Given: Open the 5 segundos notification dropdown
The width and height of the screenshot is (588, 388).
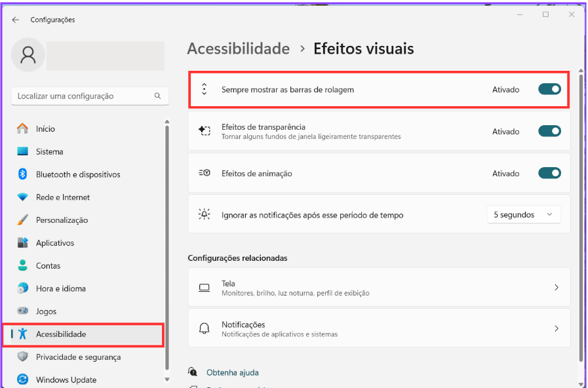Looking at the screenshot, I should [x=523, y=215].
